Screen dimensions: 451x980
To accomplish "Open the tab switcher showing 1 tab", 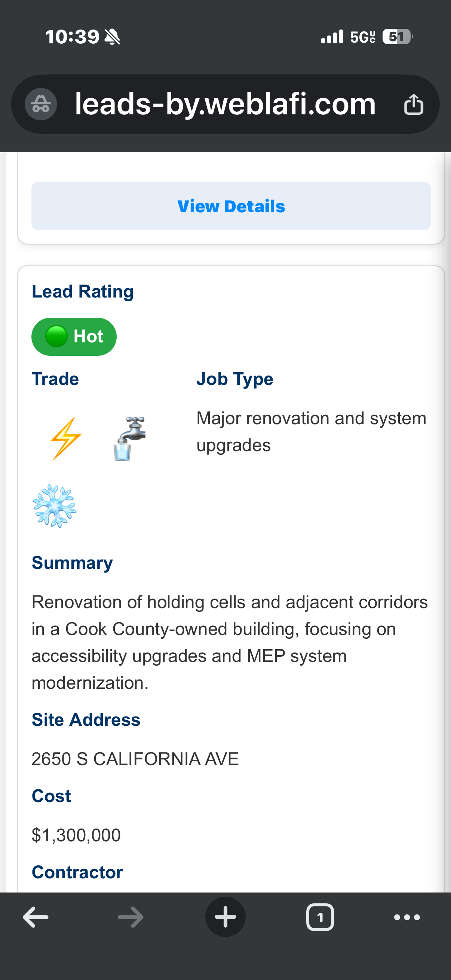I will point(320,917).
